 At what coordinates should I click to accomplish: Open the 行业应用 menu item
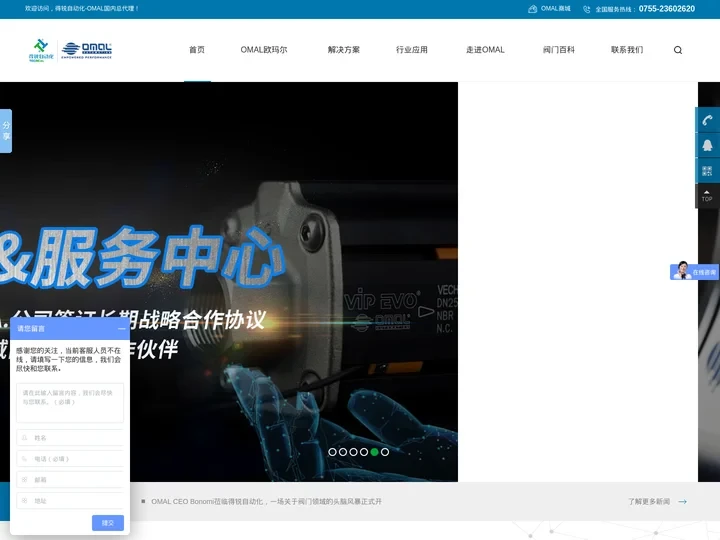[412, 50]
